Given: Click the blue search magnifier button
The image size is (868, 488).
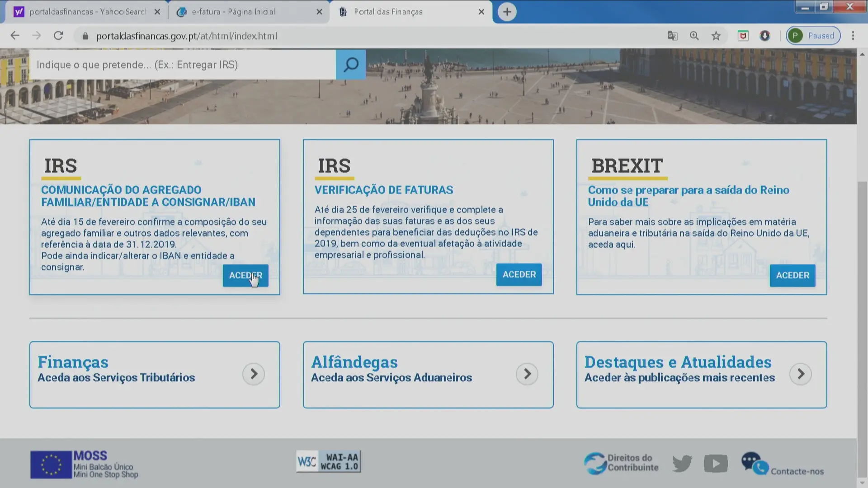Looking at the screenshot, I should (x=350, y=65).
